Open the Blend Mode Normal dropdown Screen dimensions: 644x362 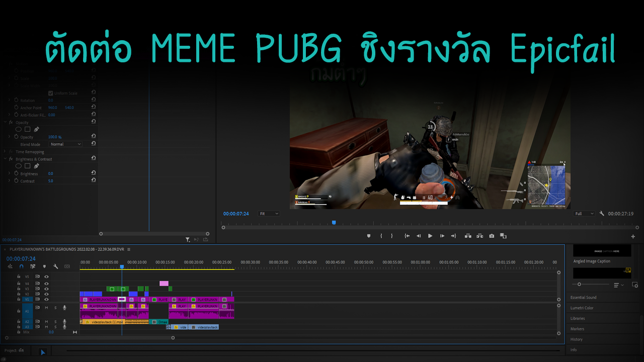pyautogui.click(x=65, y=144)
